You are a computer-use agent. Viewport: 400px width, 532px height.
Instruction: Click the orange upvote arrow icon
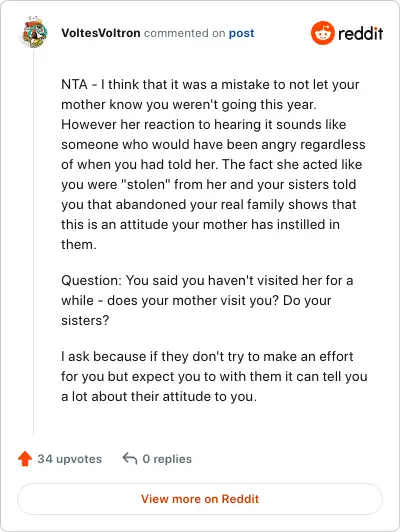(25, 459)
